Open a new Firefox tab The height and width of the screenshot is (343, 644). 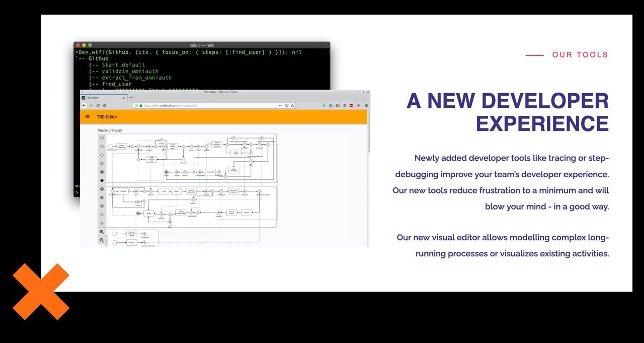pos(131,98)
